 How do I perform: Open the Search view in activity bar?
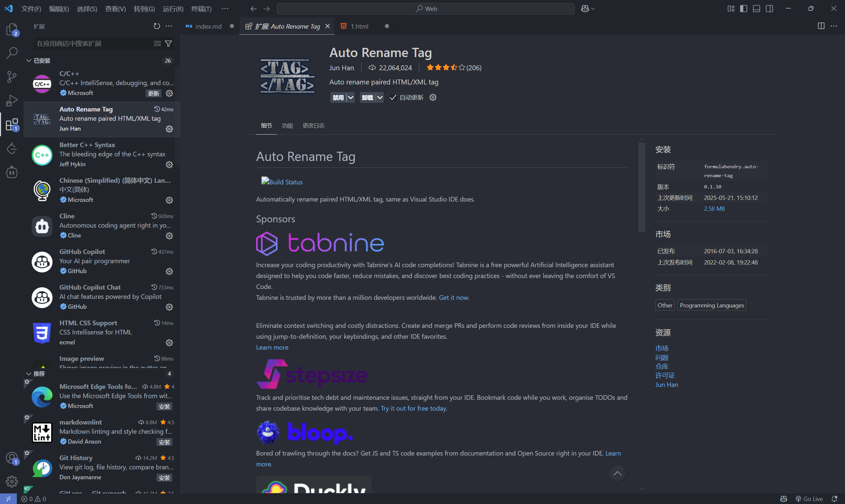pos(12,53)
